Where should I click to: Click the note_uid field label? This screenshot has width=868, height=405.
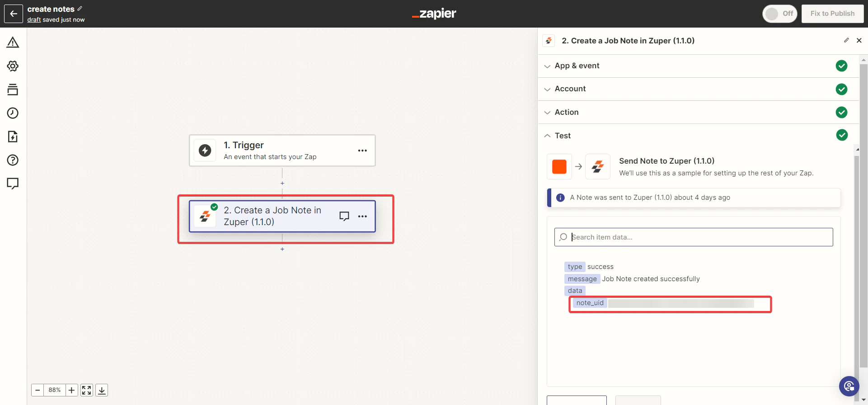(590, 303)
